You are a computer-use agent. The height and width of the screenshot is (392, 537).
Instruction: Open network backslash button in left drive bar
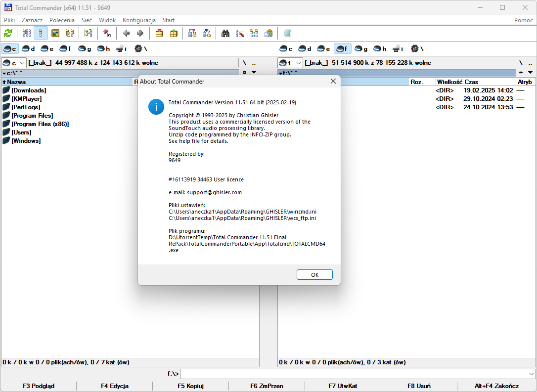141,48
